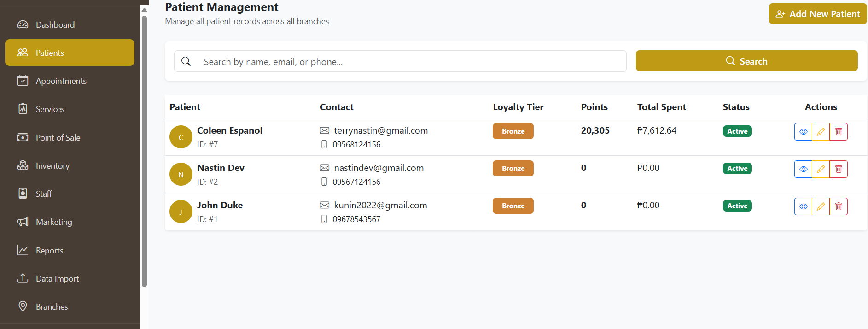Go to Appointments in the sidebar

coord(70,81)
